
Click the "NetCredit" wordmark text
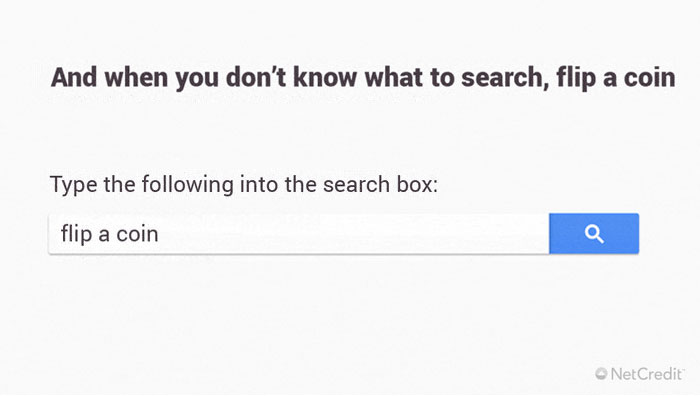tap(647, 373)
